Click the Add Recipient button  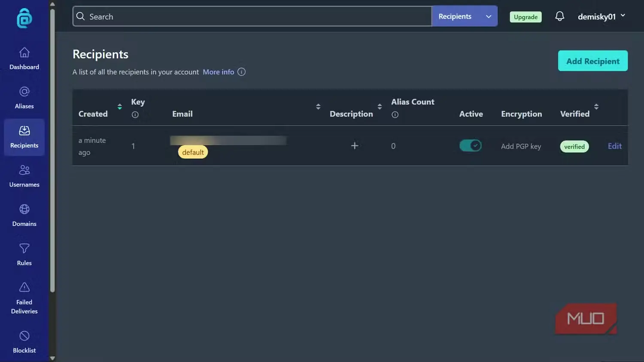[x=593, y=61]
